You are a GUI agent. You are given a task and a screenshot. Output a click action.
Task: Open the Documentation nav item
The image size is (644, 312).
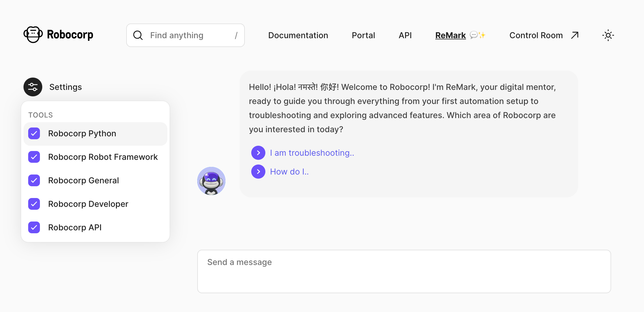click(298, 35)
